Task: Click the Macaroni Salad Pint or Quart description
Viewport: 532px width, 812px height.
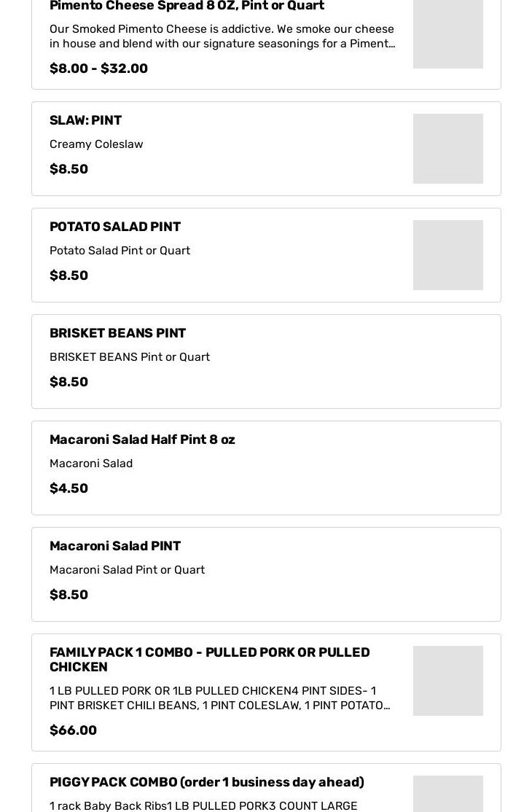Action: [127, 570]
